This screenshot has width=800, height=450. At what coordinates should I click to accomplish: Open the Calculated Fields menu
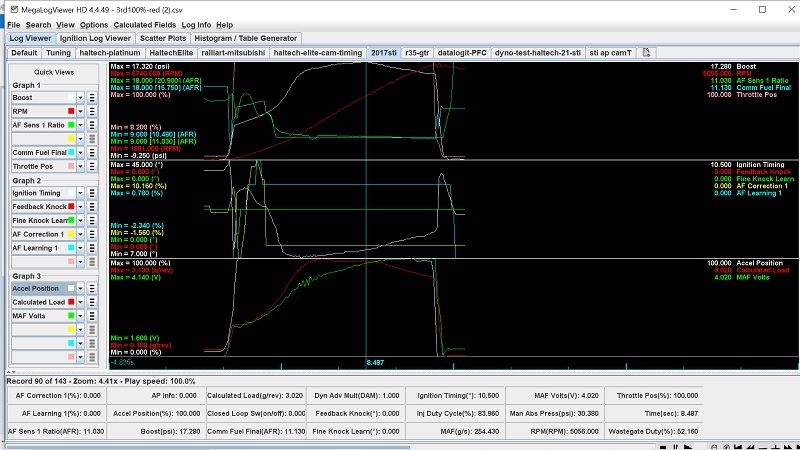click(x=144, y=24)
